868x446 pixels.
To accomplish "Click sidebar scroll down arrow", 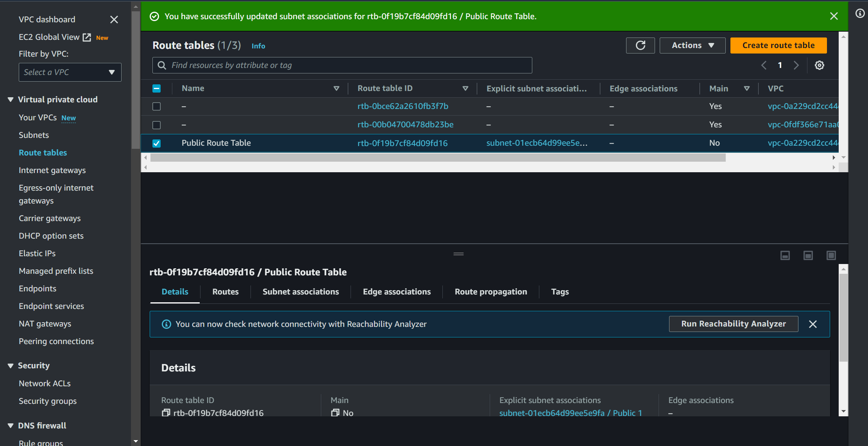I will point(136,441).
